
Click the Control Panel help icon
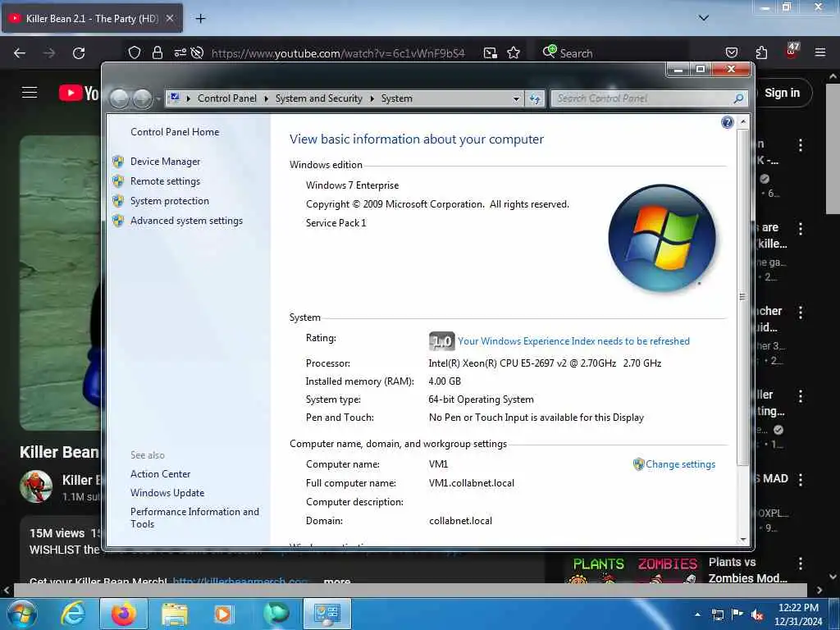pos(727,123)
